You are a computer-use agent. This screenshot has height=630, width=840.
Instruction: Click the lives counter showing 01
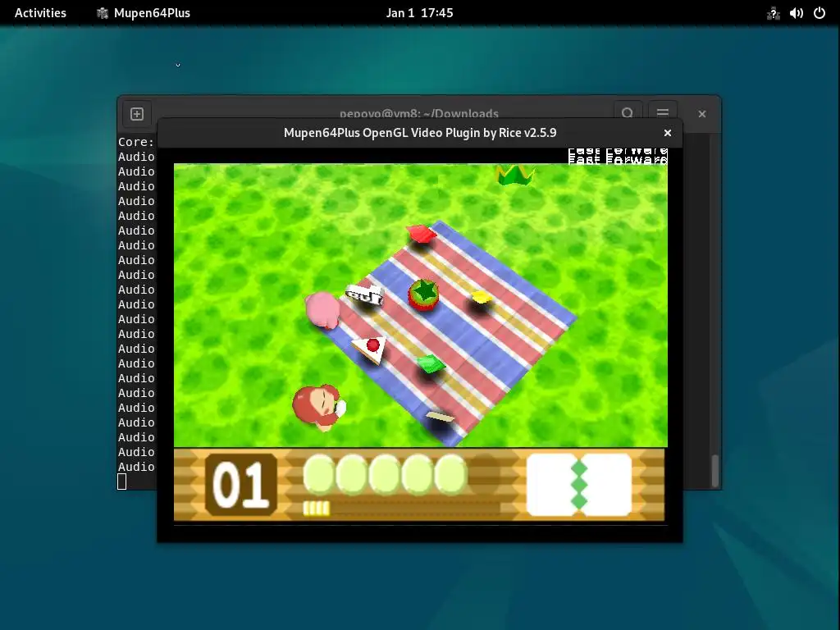pos(241,484)
